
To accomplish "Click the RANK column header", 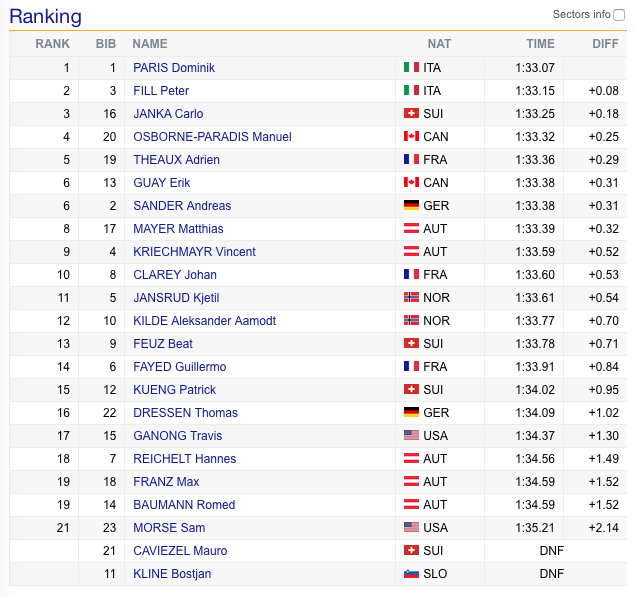I will tap(52, 44).
